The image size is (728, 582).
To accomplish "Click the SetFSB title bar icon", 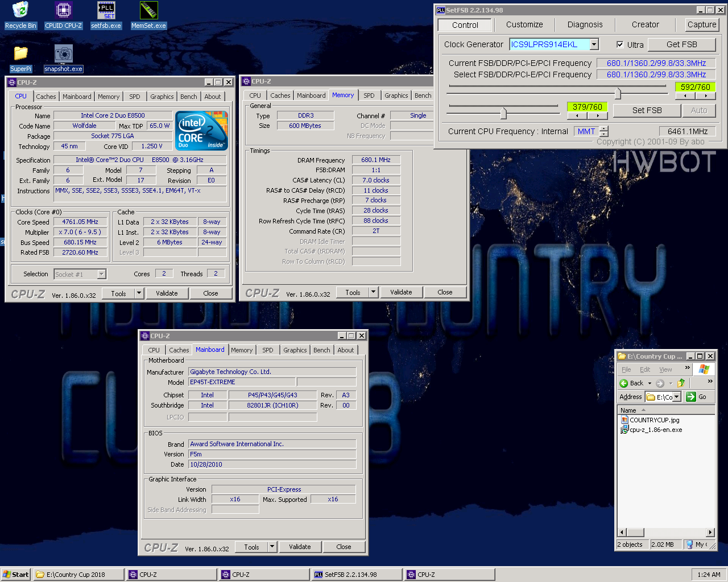I will coord(440,10).
